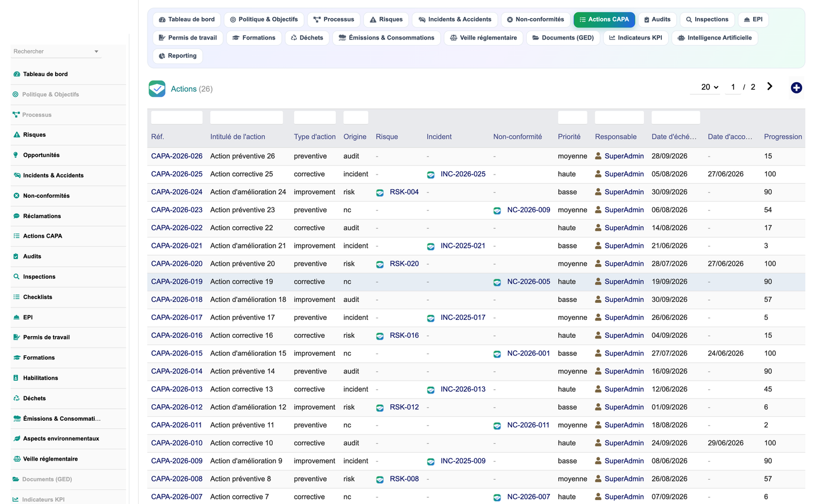
Task: Click 'Action préventive 23' cell
Action: click(x=243, y=210)
